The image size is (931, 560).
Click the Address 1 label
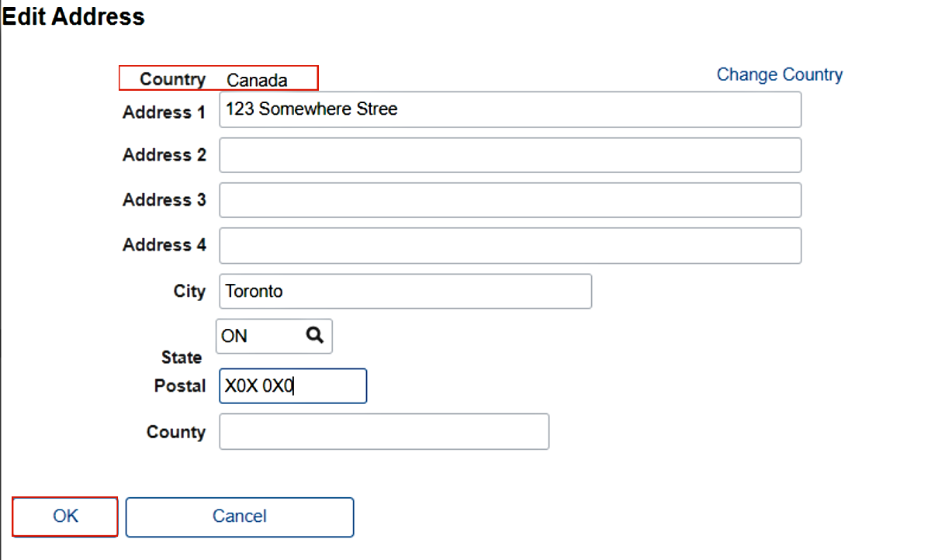point(164,112)
